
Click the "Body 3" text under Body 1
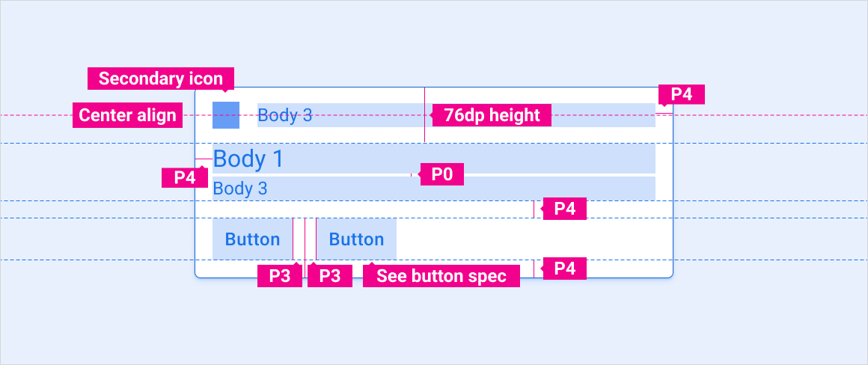point(240,188)
